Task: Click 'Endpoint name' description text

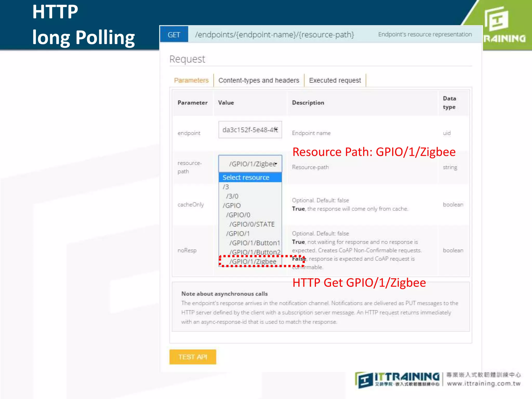Action: click(311, 133)
